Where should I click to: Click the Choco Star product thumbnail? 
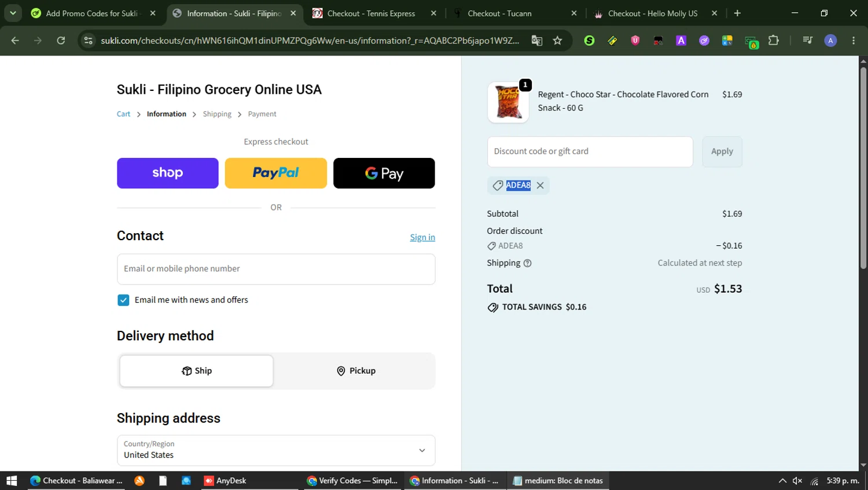(x=508, y=102)
